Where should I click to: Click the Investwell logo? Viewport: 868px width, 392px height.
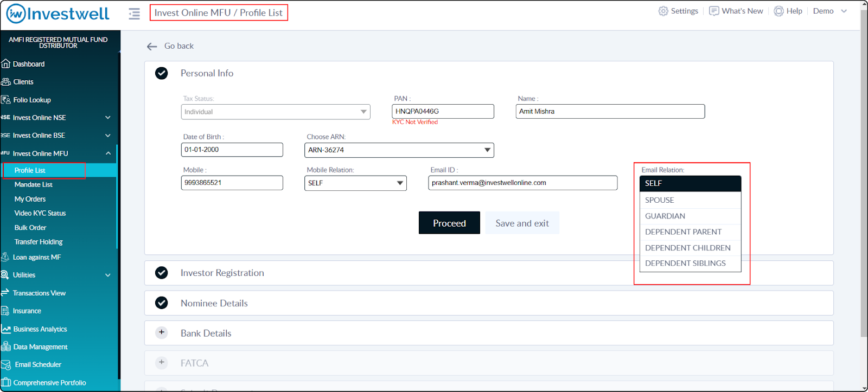(x=58, y=14)
